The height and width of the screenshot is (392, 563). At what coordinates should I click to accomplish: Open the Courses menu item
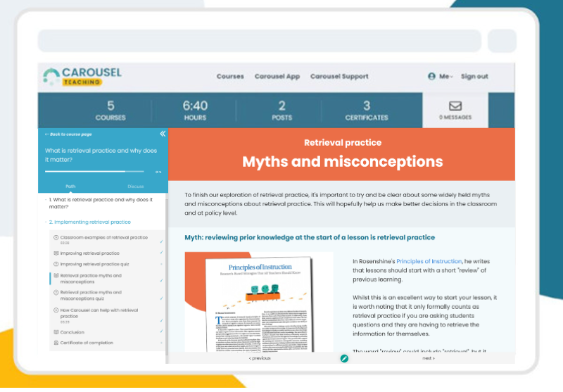230,76
